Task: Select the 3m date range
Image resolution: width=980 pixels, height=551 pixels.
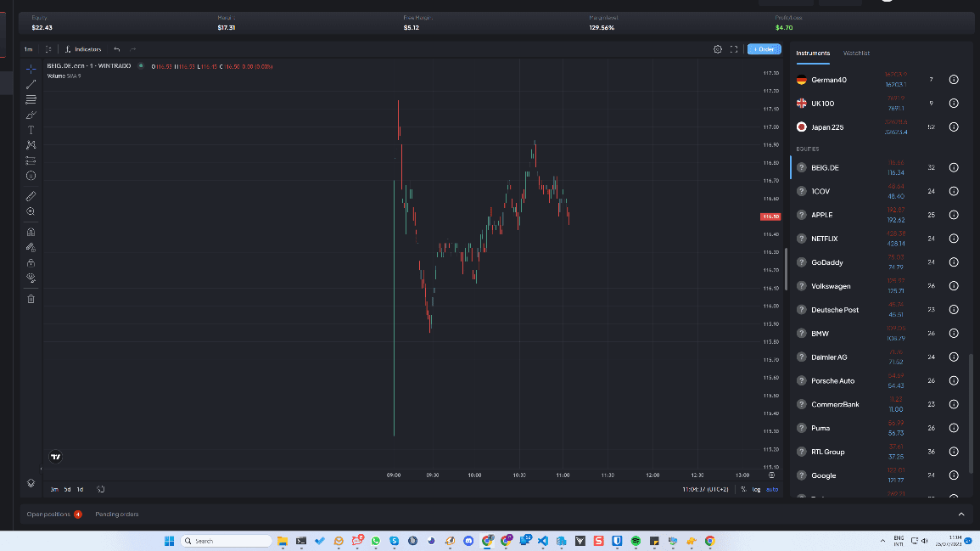Action: click(54, 490)
